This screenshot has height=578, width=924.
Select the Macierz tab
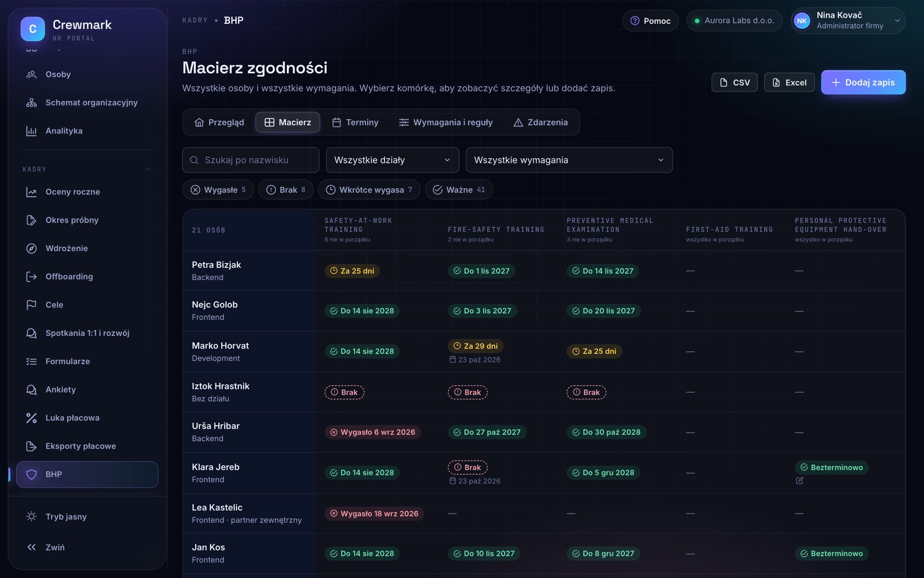(x=288, y=122)
